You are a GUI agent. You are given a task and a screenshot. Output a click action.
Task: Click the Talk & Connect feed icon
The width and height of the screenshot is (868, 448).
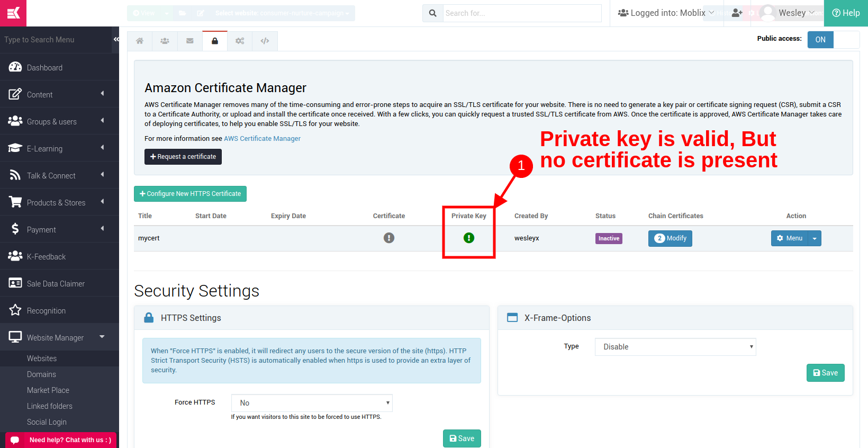tap(15, 175)
